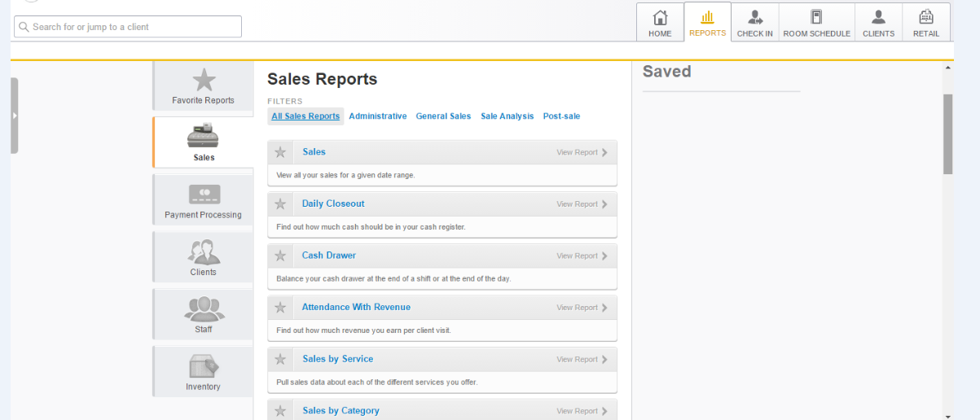This screenshot has width=980, height=420.
Task: Open the Sales report title link
Action: 314,152
